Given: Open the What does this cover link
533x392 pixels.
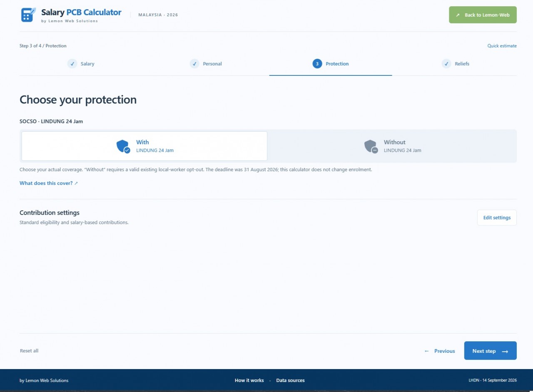Looking at the screenshot, I should 49,183.
